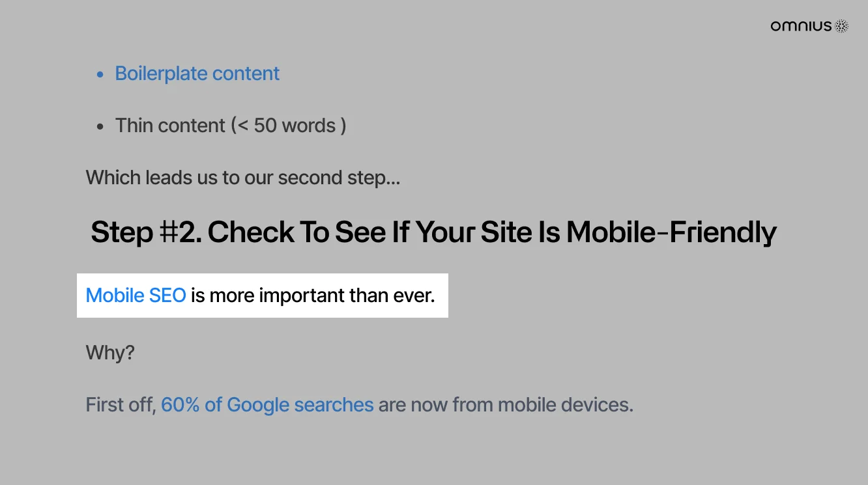Open the Boilerplate content link

coord(197,74)
